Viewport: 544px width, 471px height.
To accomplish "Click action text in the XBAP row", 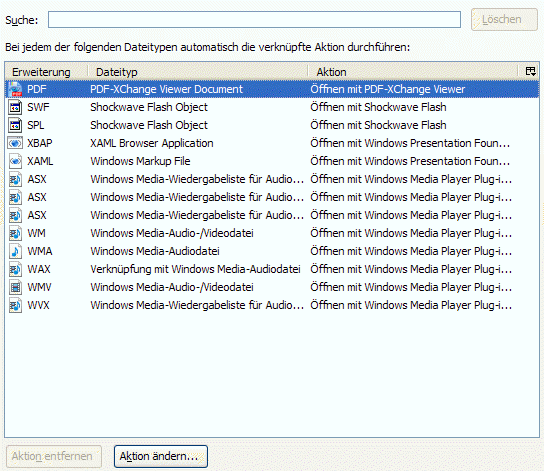I will tap(410, 143).
